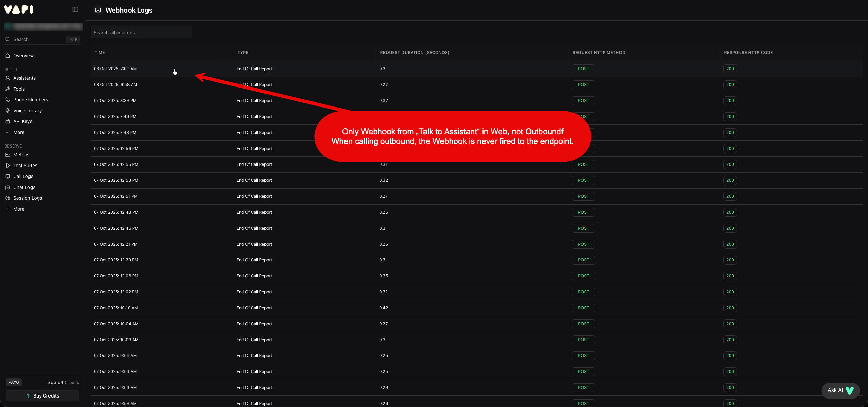Click the Tools wrench icon
Screen dimensions: 868x407
click(x=8, y=89)
